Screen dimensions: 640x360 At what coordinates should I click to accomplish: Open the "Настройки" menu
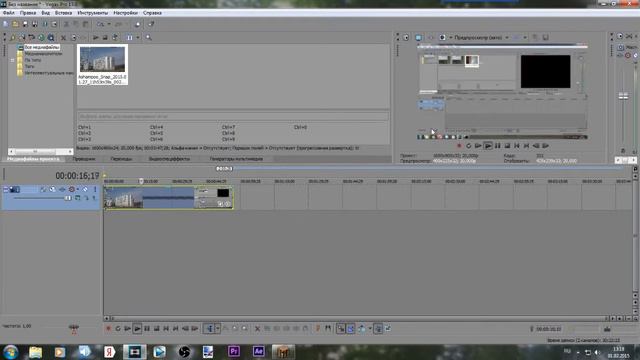[125, 13]
